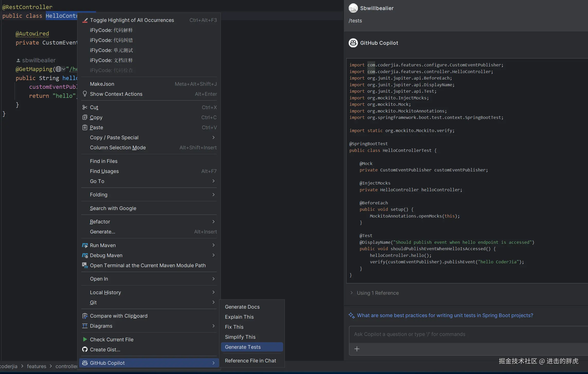Click the Debug Maven icon
Viewport: 588px width, 374px height.
[85, 255]
